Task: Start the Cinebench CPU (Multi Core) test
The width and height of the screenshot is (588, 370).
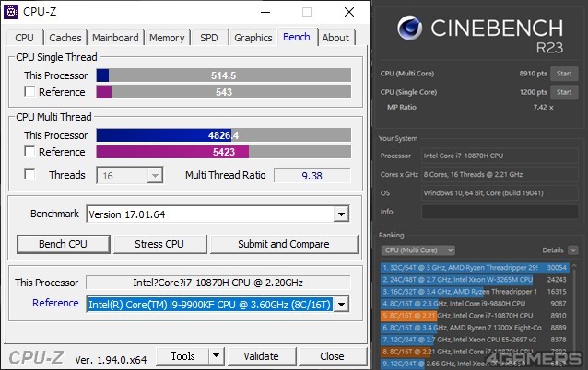Action: pos(564,74)
